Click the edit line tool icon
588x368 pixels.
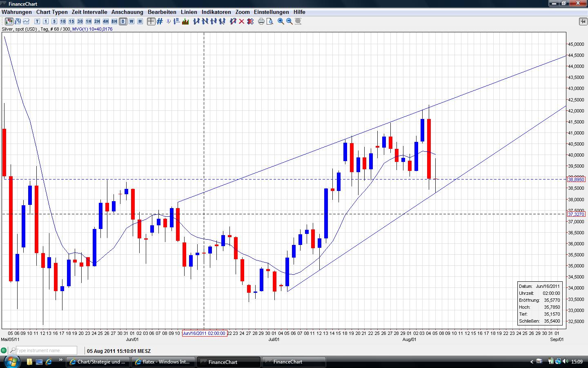pyautogui.click(x=233, y=21)
